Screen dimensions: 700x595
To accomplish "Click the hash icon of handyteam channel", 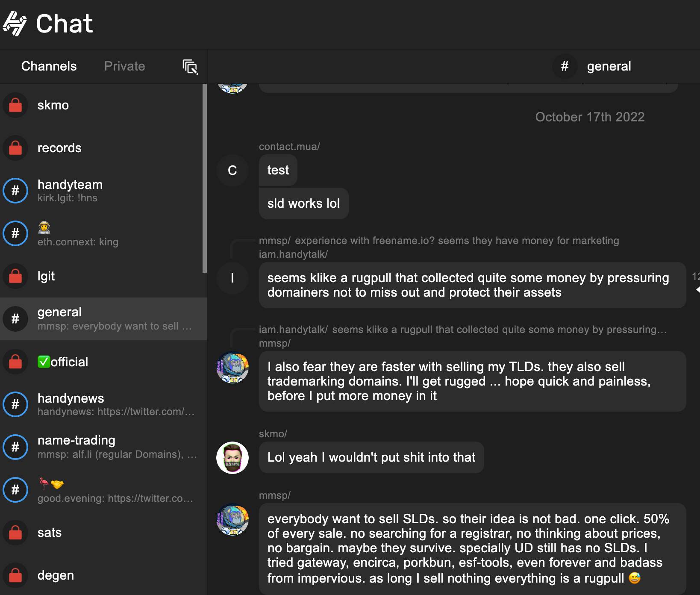I will pos(15,191).
